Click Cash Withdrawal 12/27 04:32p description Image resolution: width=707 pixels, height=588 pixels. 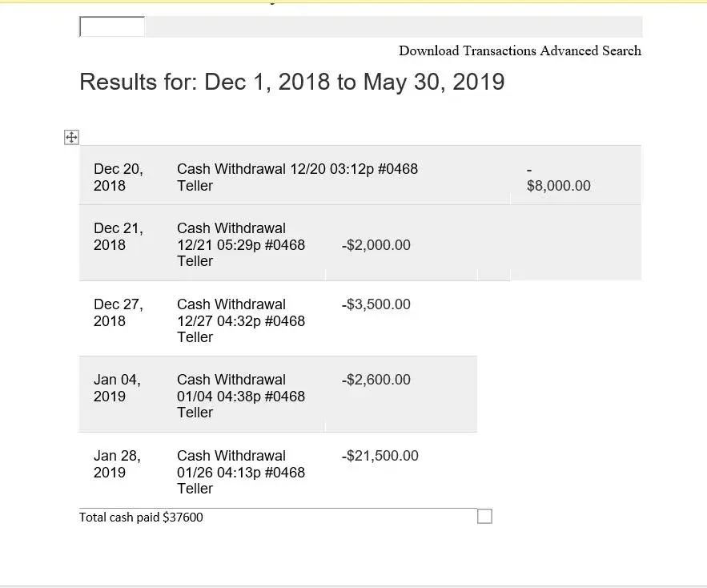pyautogui.click(x=240, y=320)
